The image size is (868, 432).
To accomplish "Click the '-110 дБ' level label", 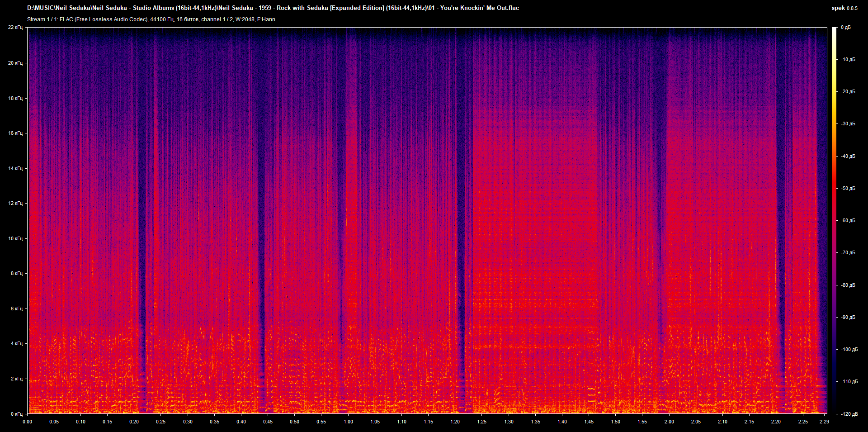I will [x=849, y=381].
